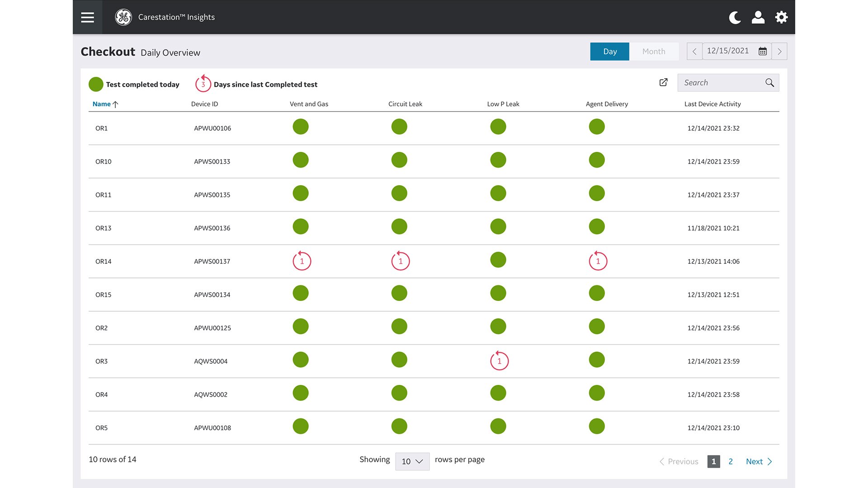Switch to Day view

click(x=609, y=52)
